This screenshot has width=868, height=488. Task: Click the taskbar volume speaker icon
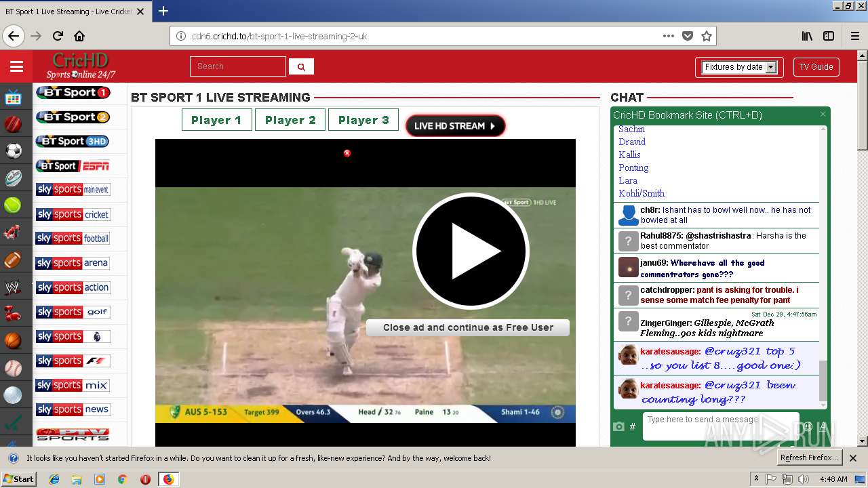(x=803, y=479)
